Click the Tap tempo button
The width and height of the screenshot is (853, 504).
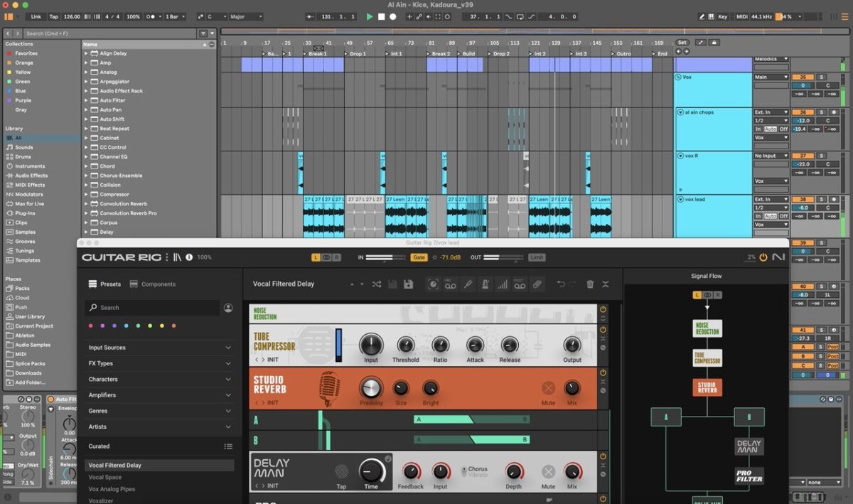(54, 16)
